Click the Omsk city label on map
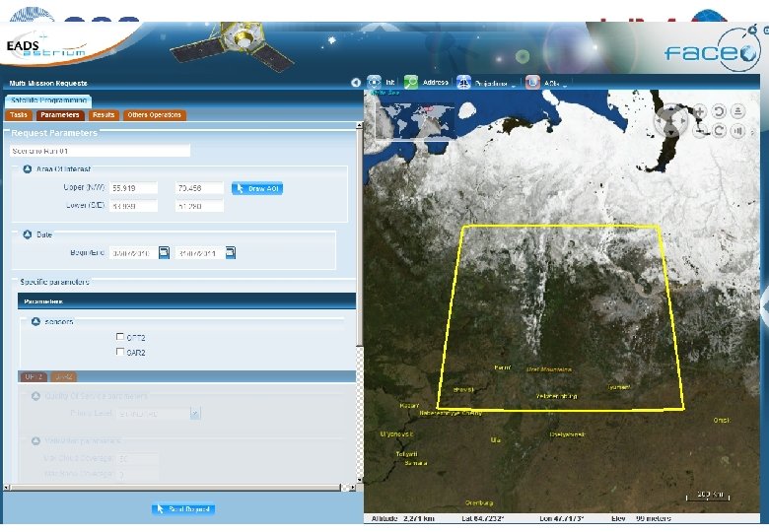 (x=722, y=421)
